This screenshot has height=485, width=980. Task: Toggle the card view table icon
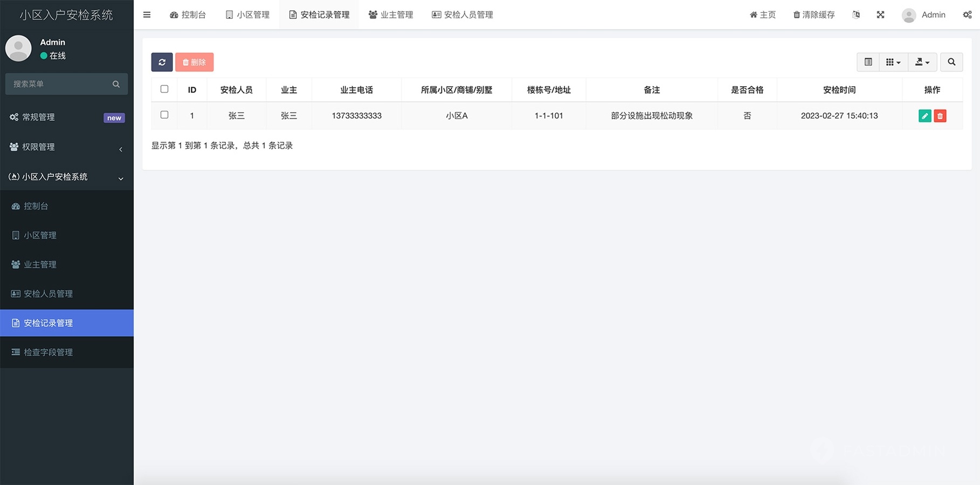click(868, 62)
